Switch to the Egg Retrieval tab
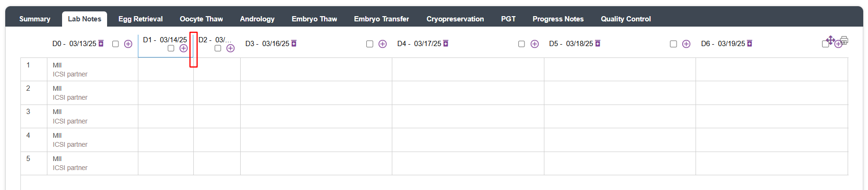868x190 pixels. (x=140, y=19)
